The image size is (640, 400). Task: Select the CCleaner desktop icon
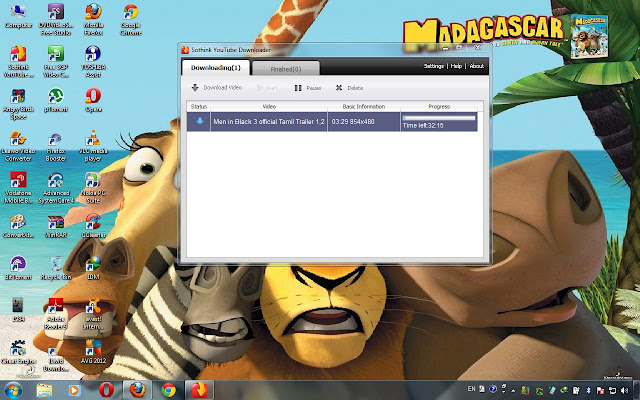(93, 226)
